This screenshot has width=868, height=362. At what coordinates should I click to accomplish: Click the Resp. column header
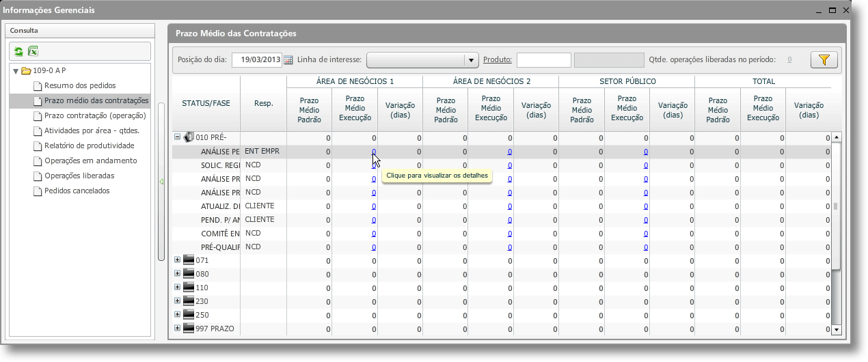264,103
